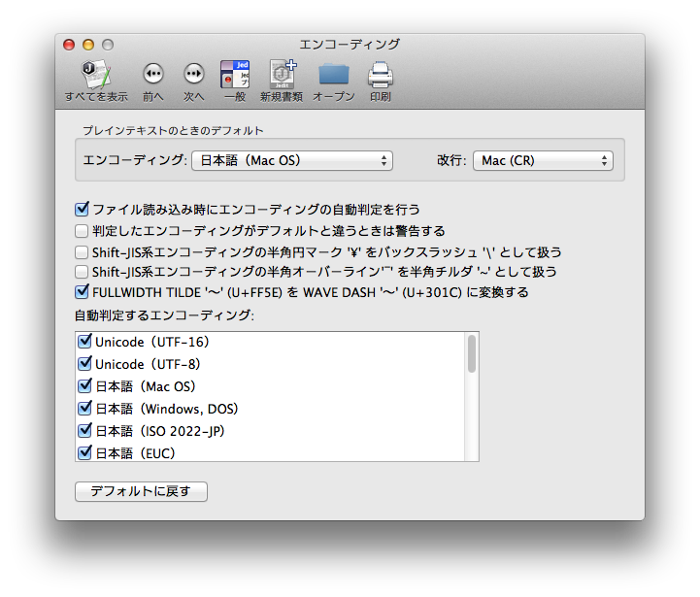Go back with the 前へ arrow icon
The width and height of the screenshot is (700, 597).
coord(153,74)
